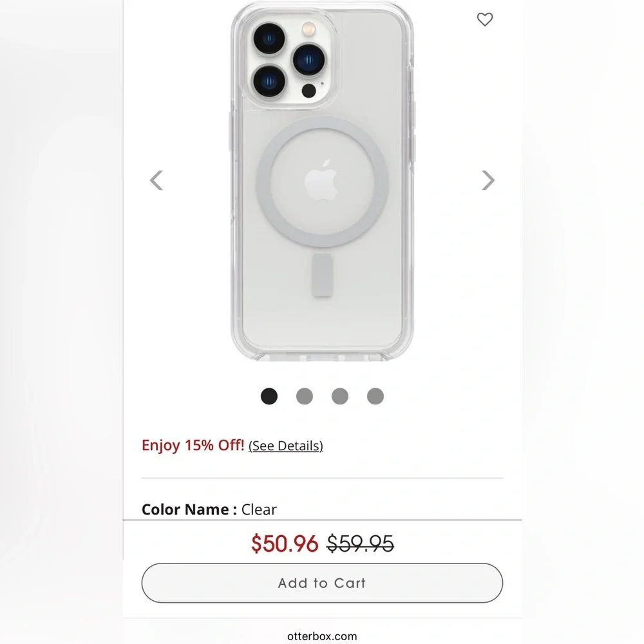
Task: Click the crossed-out $59.95 price
Action: 360,544
